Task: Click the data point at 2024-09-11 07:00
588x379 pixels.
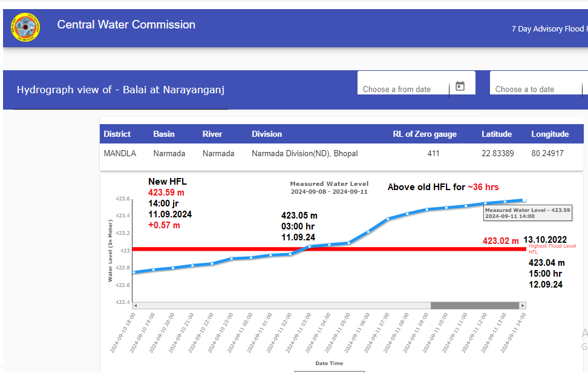Action: tap(387, 219)
